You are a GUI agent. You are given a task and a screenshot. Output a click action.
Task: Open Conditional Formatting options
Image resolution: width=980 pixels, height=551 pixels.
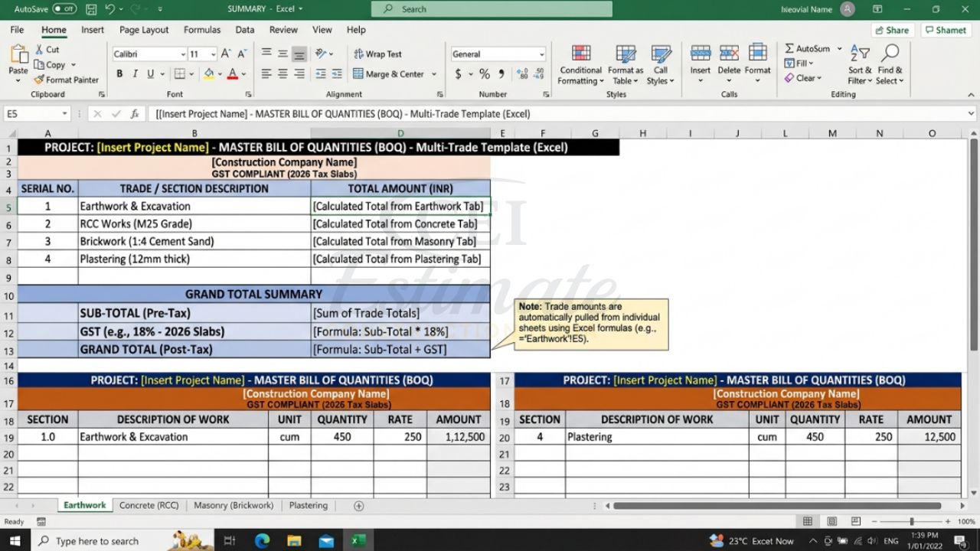coord(580,65)
